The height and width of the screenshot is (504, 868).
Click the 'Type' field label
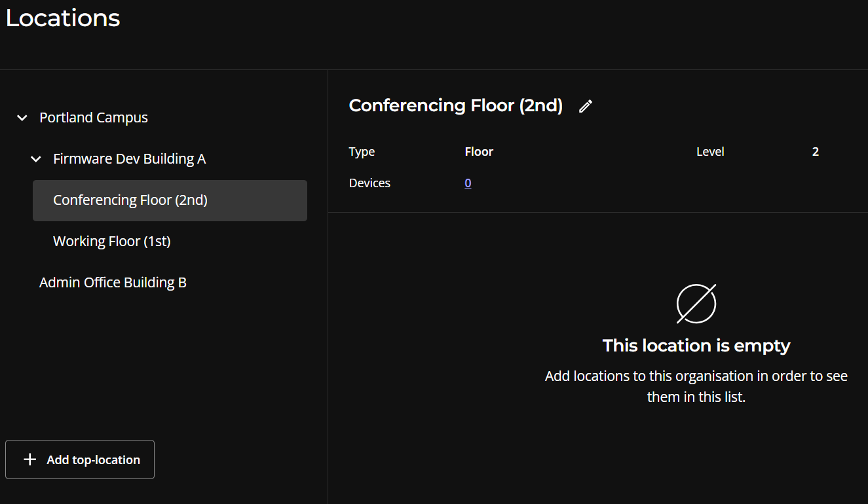pos(362,152)
